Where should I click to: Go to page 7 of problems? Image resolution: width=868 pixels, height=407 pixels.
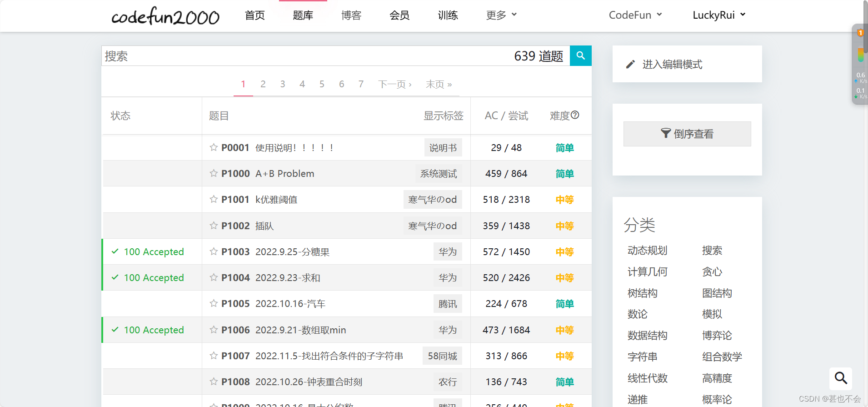[x=361, y=84]
